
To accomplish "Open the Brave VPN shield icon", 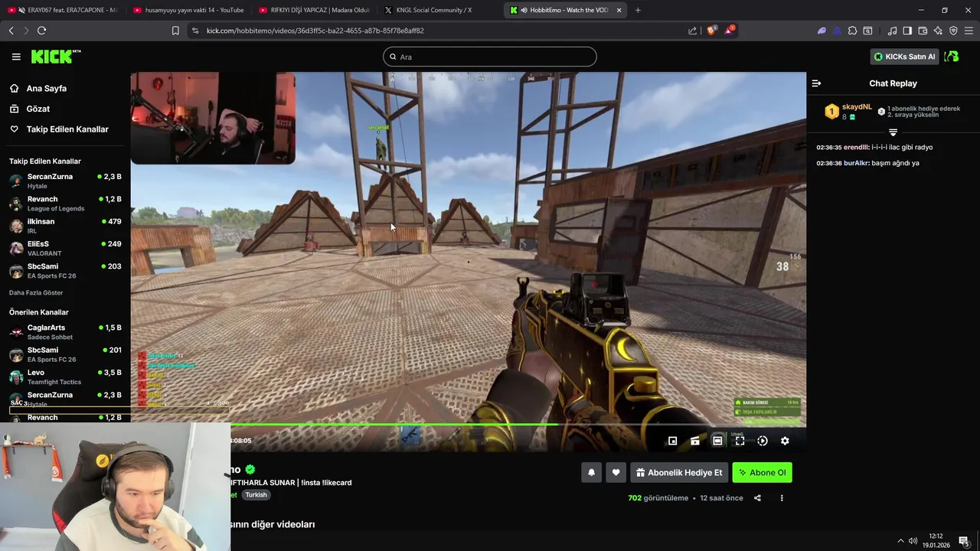I will (x=953, y=31).
